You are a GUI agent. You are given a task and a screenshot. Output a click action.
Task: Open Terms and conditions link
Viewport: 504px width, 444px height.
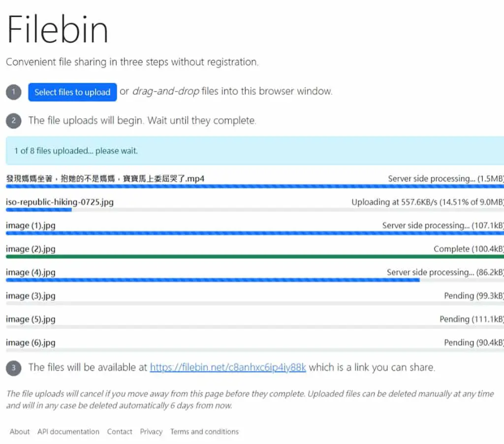click(204, 432)
